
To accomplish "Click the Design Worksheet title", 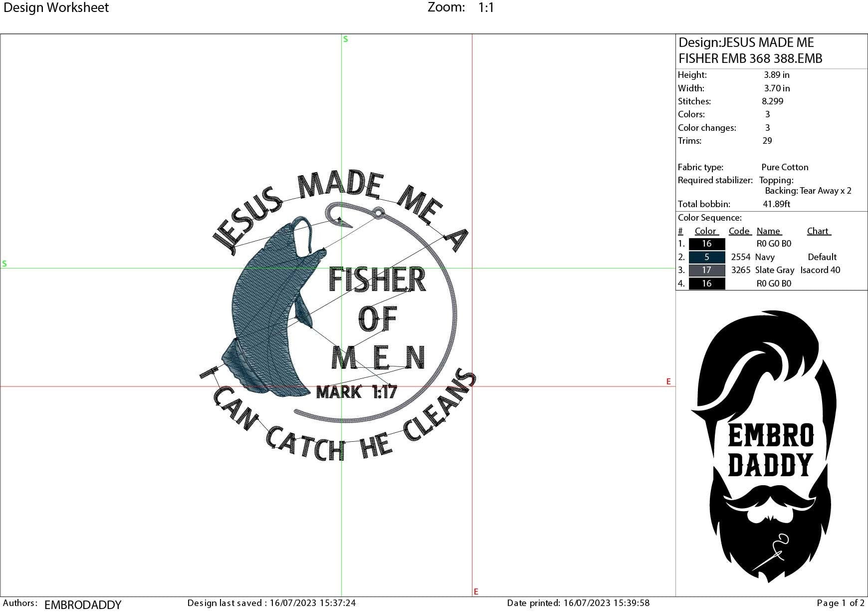I will (56, 8).
